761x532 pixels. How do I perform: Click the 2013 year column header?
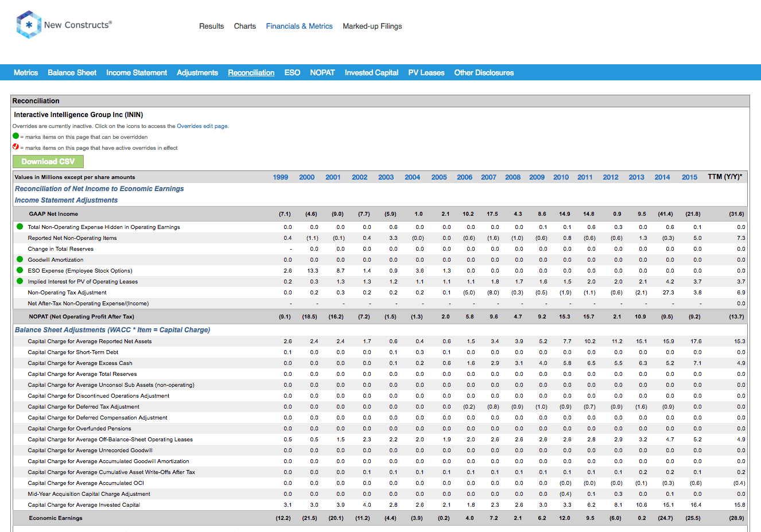pyautogui.click(x=636, y=177)
